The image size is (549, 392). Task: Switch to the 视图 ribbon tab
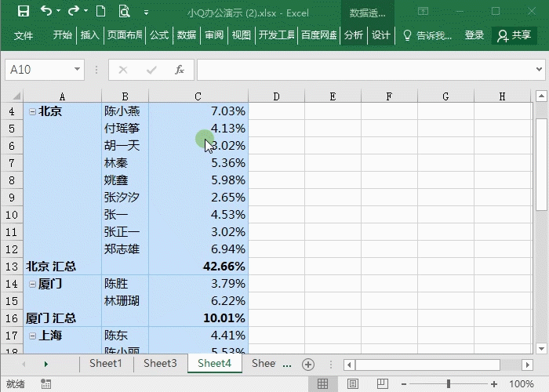click(242, 35)
